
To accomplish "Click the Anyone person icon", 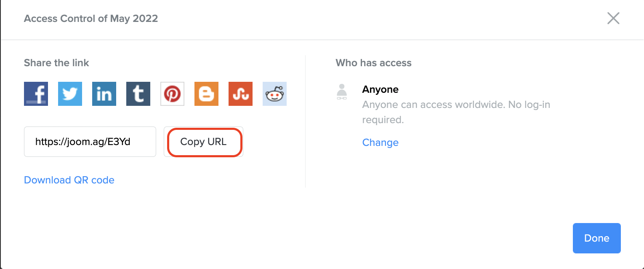I will pyautogui.click(x=342, y=92).
